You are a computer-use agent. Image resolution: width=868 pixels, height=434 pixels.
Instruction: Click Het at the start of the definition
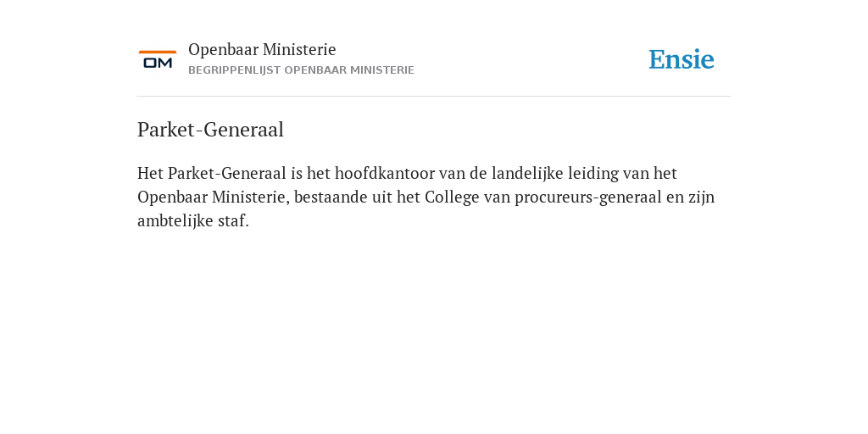pos(151,173)
